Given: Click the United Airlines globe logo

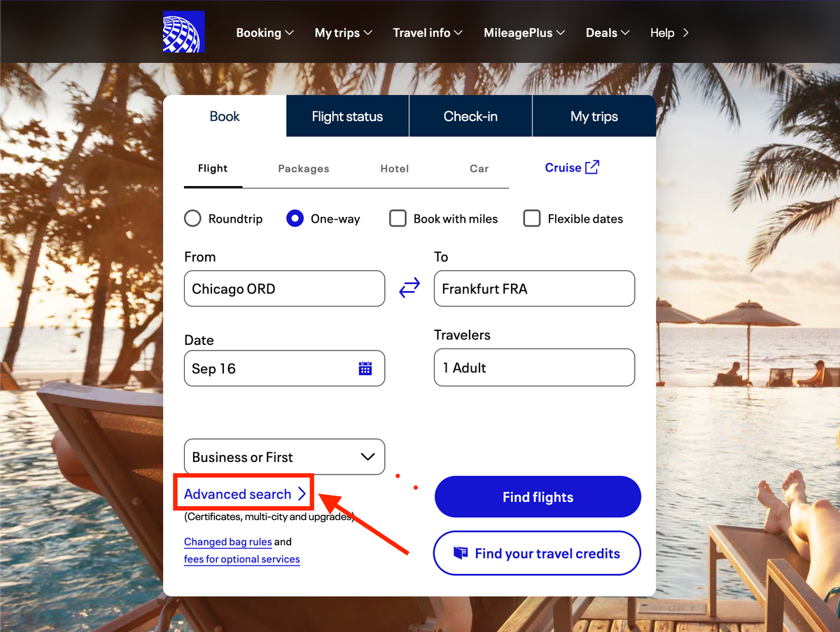Looking at the screenshot, I should [x=183, y=31].
